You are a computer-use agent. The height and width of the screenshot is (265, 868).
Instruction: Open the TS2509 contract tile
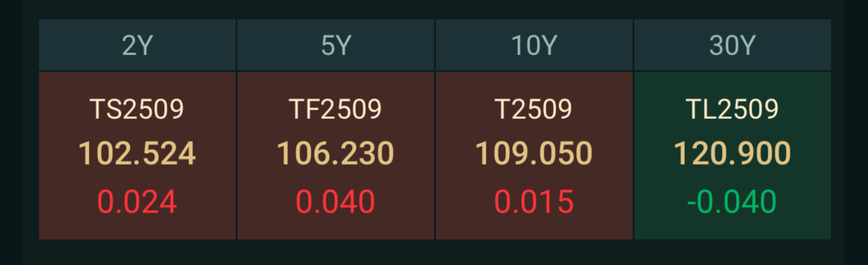tap(137, 155)
